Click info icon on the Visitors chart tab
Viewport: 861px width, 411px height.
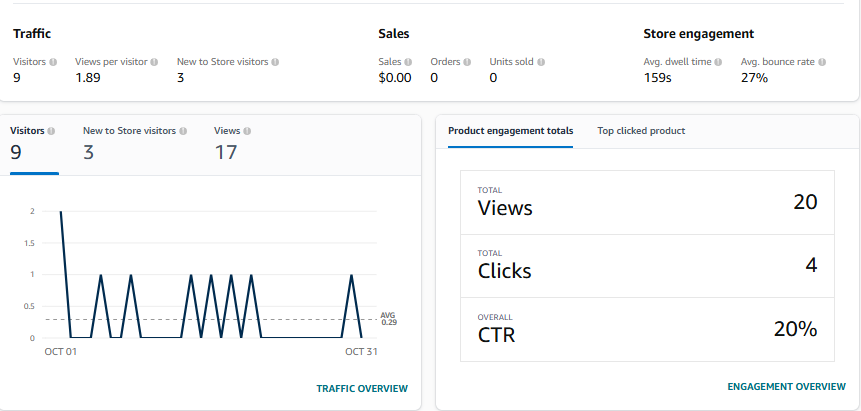(x=51, y=131)
